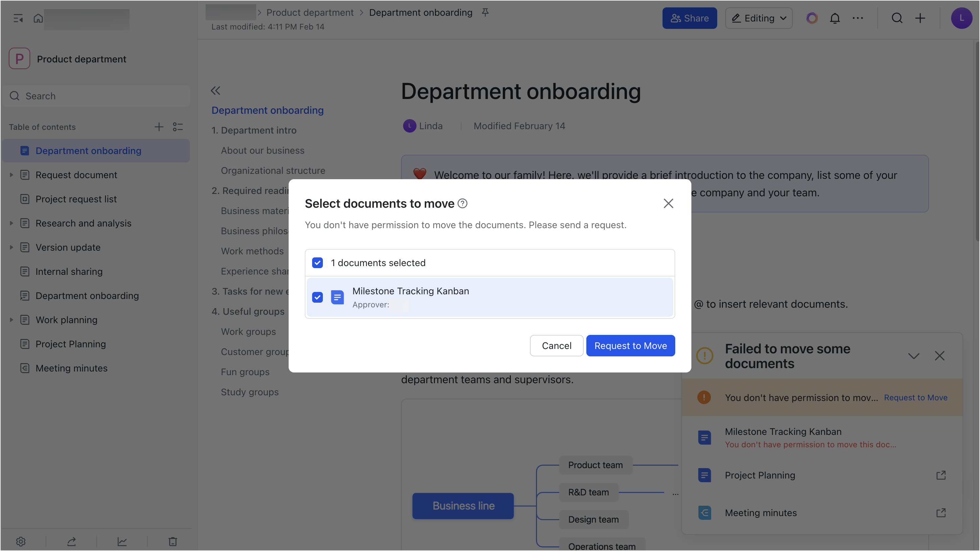This screenshot has height=551, width=980.
Task: Dismiss the Failed to move notification
Action: 939,356
